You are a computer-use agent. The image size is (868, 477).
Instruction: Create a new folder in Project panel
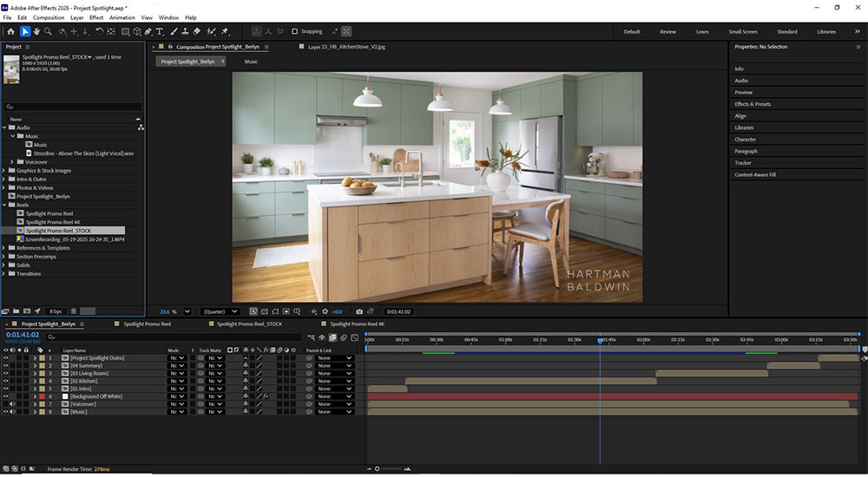point(16,311)
